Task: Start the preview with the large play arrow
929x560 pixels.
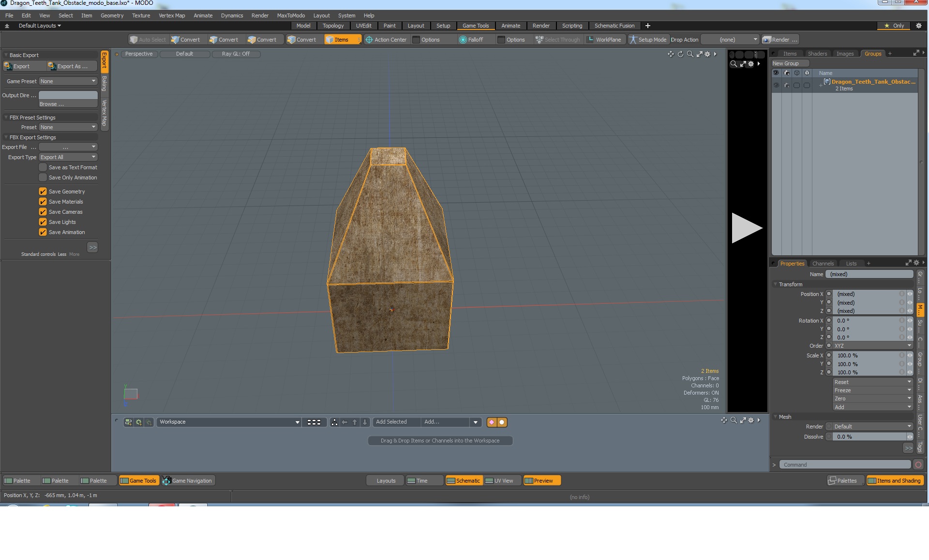Action: pos(747,228)
